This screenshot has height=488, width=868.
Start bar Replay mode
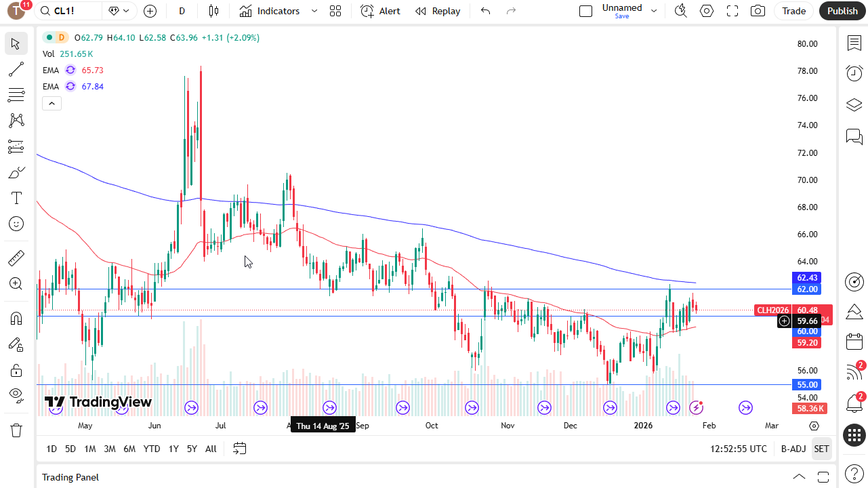(x=438, y=11)
